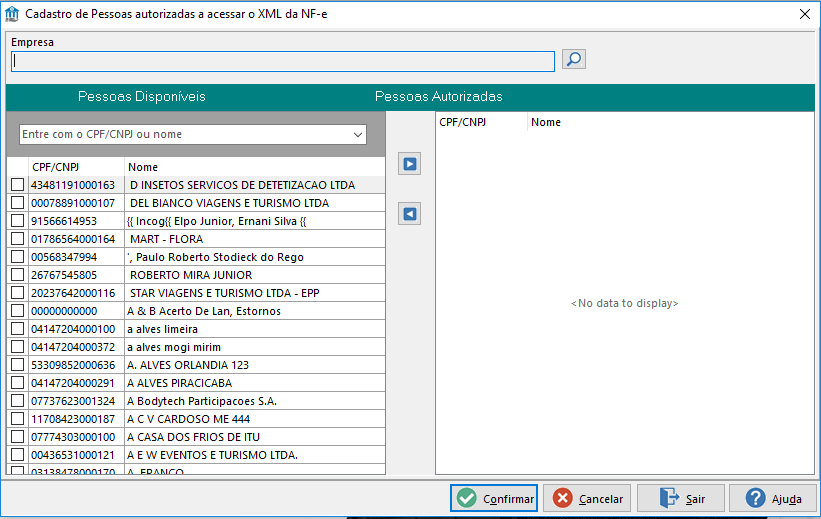This screenshot has width=821, height=519.
Task: Click the name 'A ALVES PIRACICABA'
Action: [x=180, y=383]
